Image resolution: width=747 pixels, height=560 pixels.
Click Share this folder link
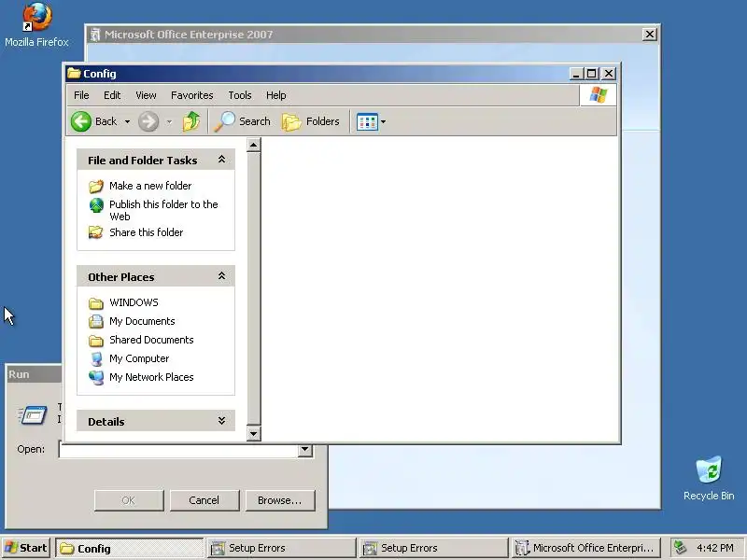[147, 232]
